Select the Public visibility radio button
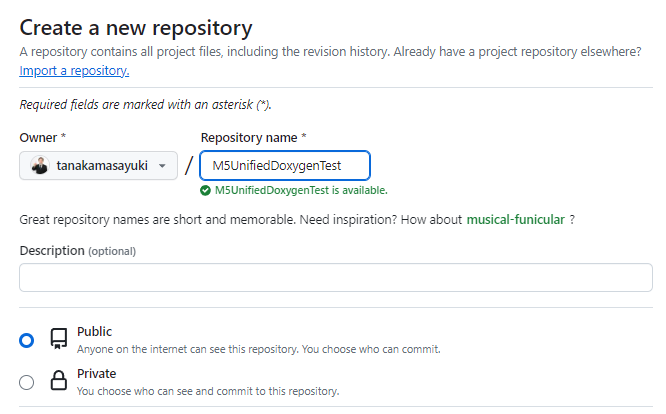Image resolution: width=666 pixels, height=414 pixels. [x=27, y=340]
